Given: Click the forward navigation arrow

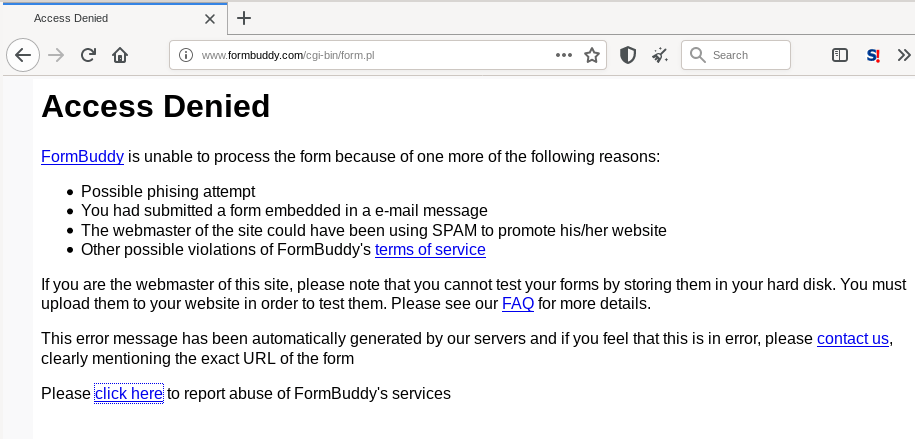Looking at the screenshot, I should click(x=56, y=55).
